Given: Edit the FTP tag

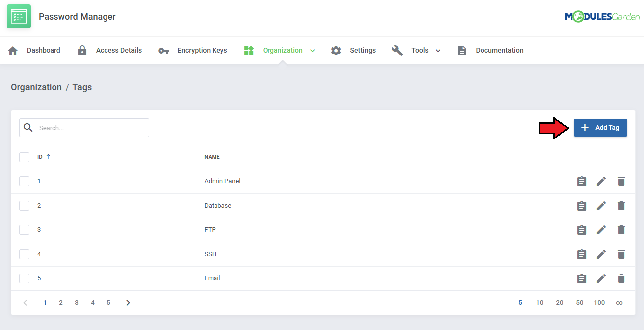Looking at the screenshot, I should 601,230.
